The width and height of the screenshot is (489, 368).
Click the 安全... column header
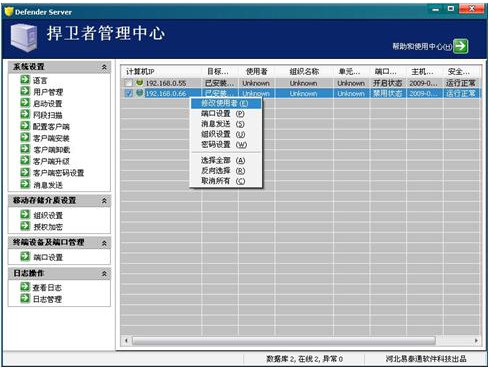pos(462,71)
